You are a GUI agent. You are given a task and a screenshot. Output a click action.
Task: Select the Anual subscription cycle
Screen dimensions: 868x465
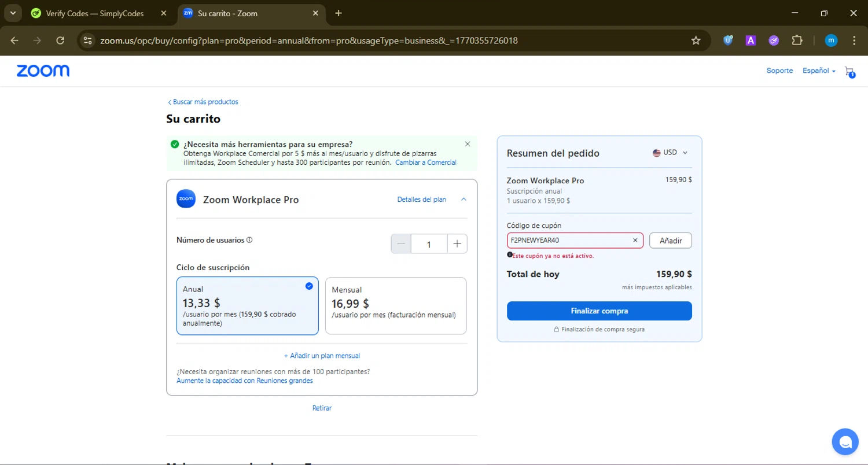tap(248, 306)
